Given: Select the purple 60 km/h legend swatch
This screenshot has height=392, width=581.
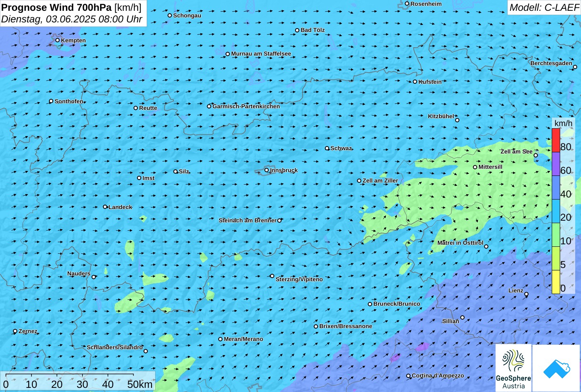Looking at the screenshot, I should (x=556, y=164).
